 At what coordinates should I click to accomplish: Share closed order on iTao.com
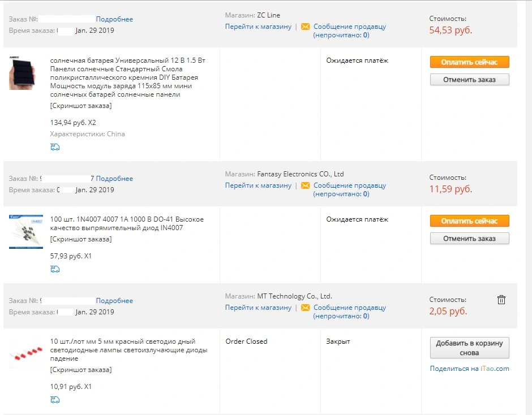[x=469, y=369]
